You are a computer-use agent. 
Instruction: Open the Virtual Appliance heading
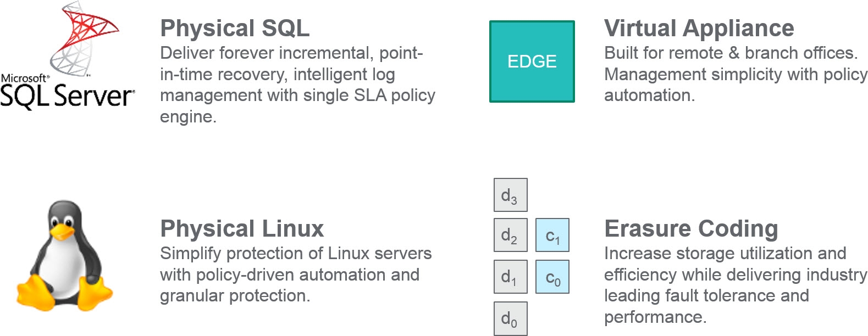[699, 29]
